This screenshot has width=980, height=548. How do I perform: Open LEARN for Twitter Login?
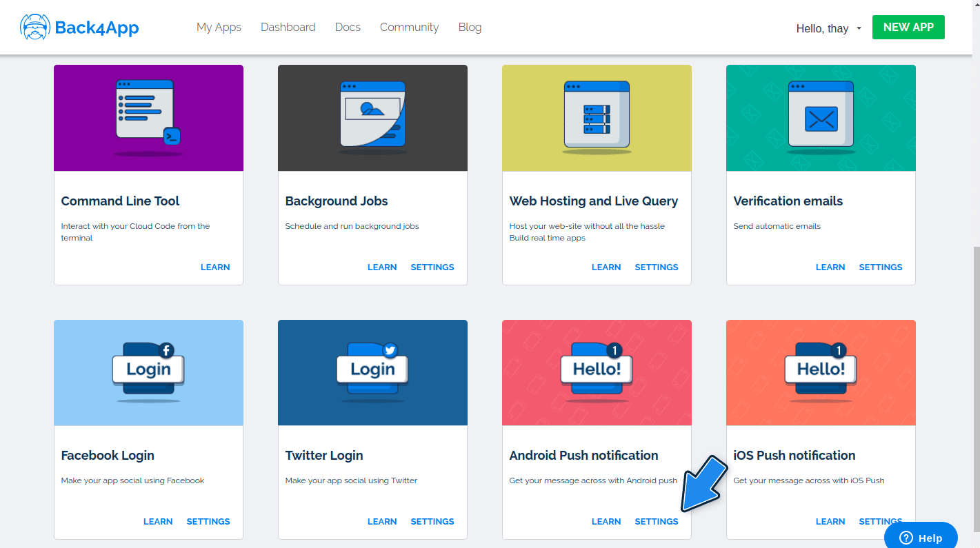382,521
